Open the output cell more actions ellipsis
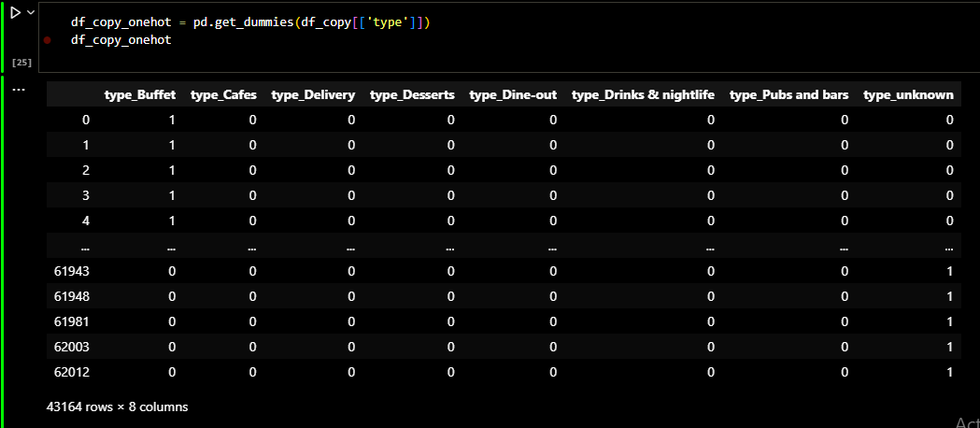 (x=19, y=89)
